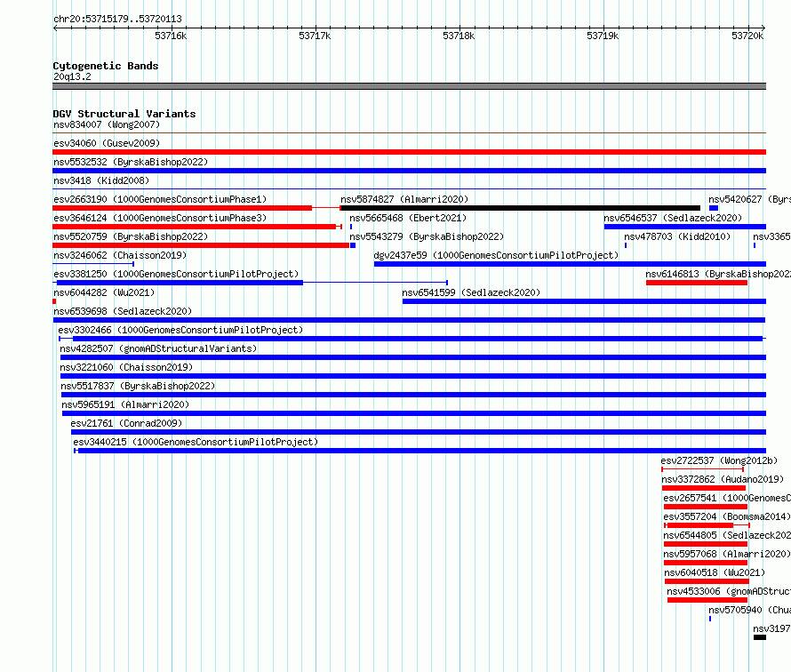Click the 20q13.2 band label
Viewport: 791px width, 672px height.
pyautogui.click(x=72, y=76)
